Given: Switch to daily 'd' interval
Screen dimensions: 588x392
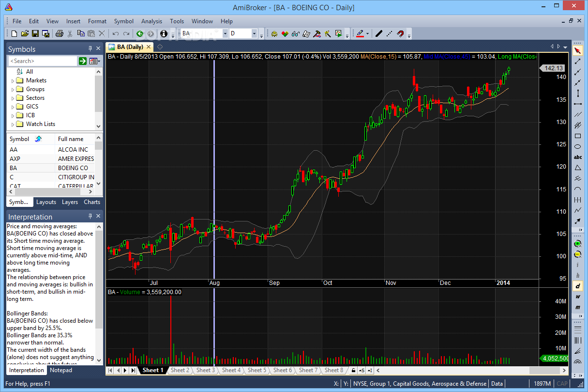Looking at the screenshot, I should tap(577, 286).
